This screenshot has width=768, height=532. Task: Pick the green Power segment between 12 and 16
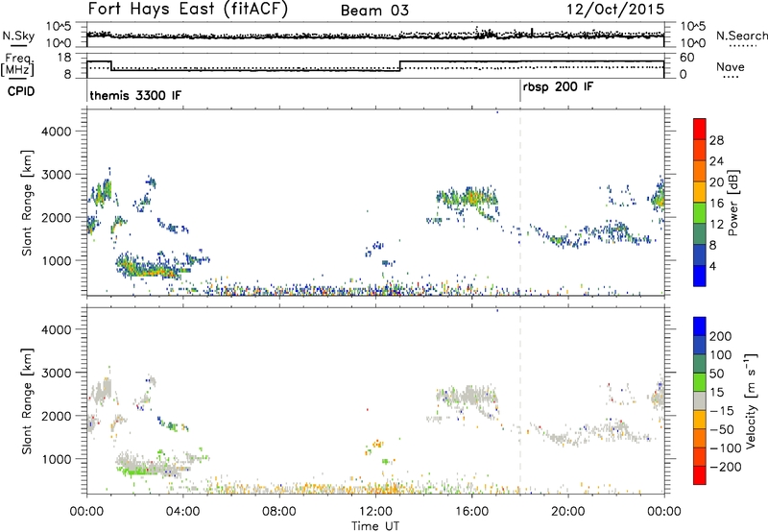(x=700, y=213)
